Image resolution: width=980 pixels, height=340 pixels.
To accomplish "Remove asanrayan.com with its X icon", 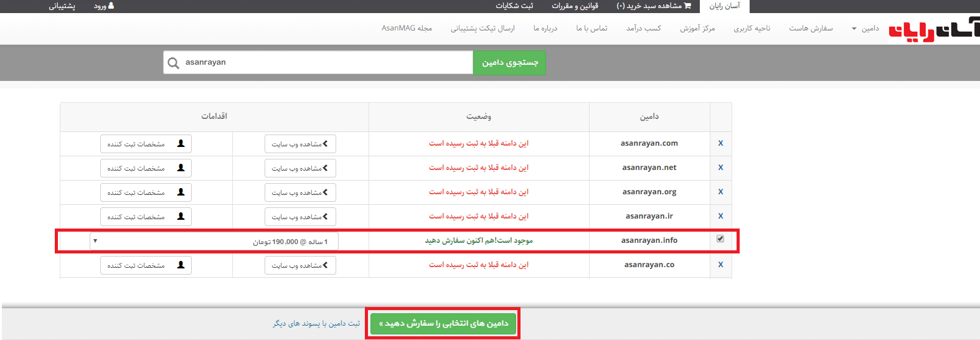I will (x=720, y=143).
